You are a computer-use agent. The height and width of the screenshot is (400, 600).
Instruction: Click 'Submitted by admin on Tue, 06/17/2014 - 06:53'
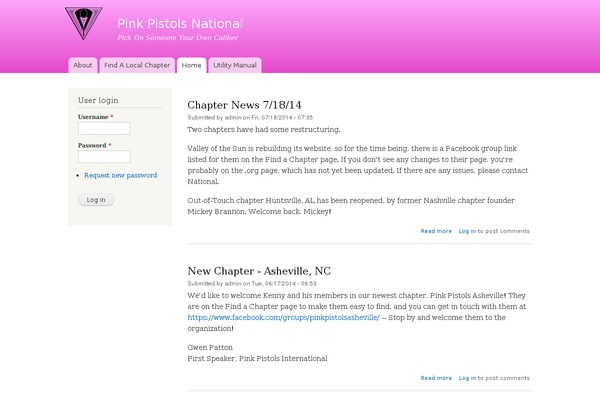click(252, 284)
